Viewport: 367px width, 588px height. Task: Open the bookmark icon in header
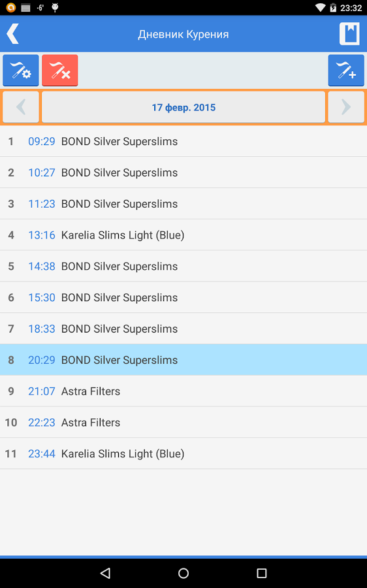349,34
